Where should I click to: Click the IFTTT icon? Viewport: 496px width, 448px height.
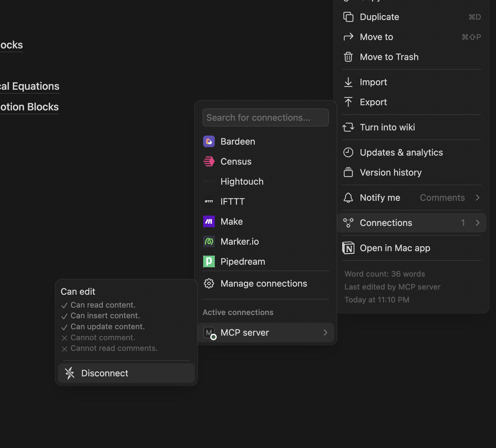point(209,201)
